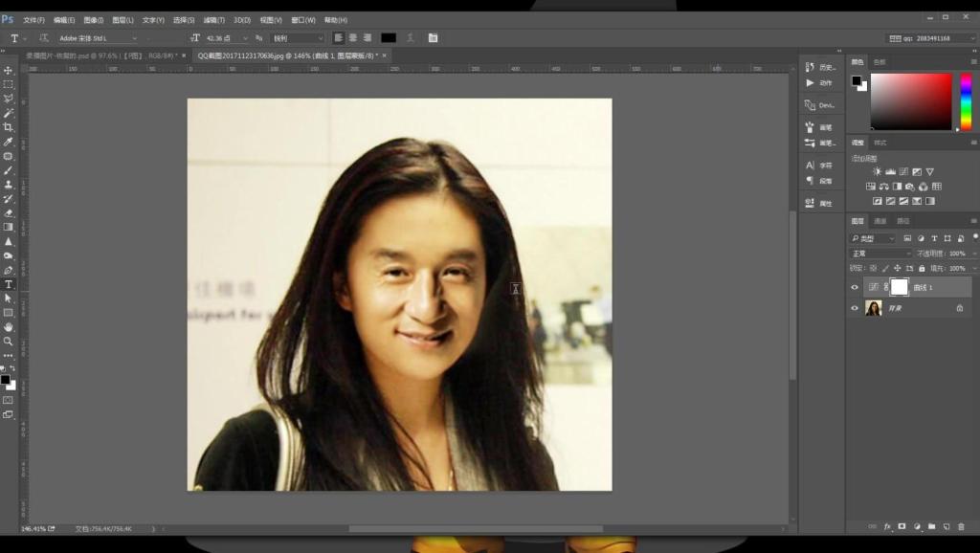Open the font family dropdown
Viewport: 980px width, 553px height.
(x=99, y=38)
